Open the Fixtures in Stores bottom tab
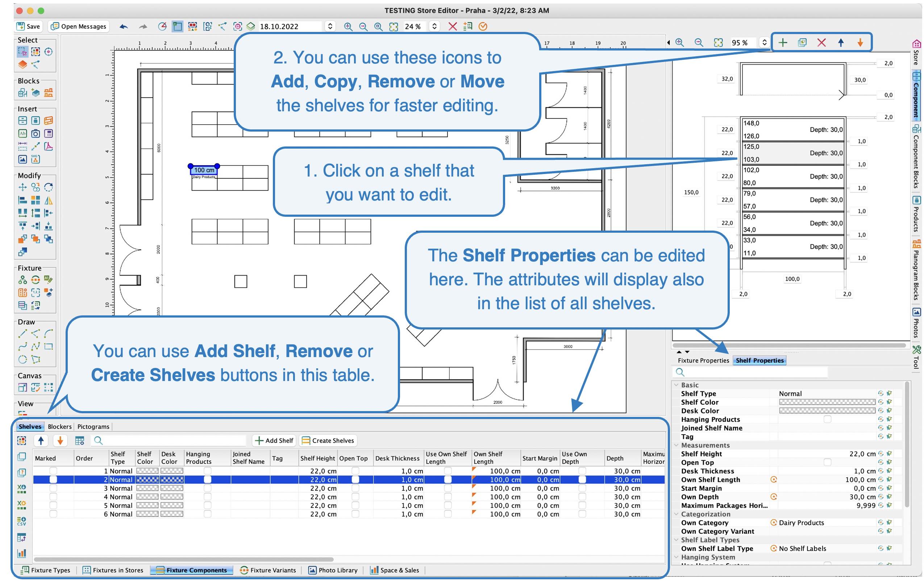Image resolution: width=924 pixels, height=584 pixels. 113,570
